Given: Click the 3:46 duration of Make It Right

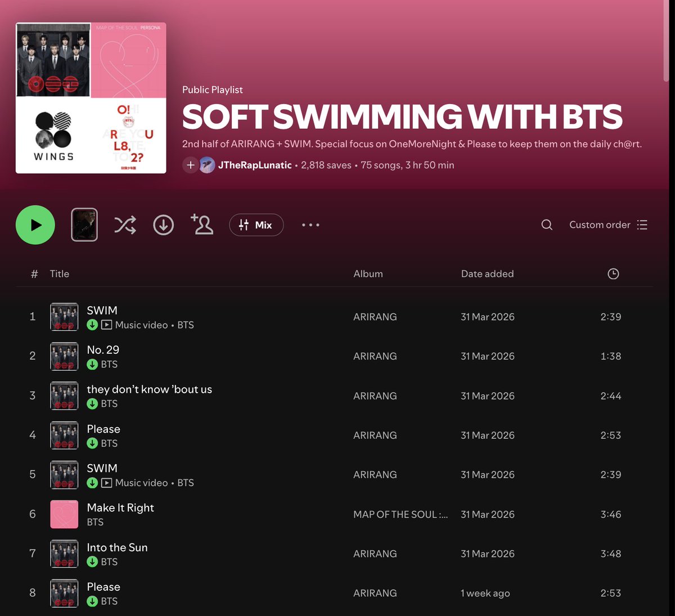Looking at the screenshot, I should (x=611, y=514).
